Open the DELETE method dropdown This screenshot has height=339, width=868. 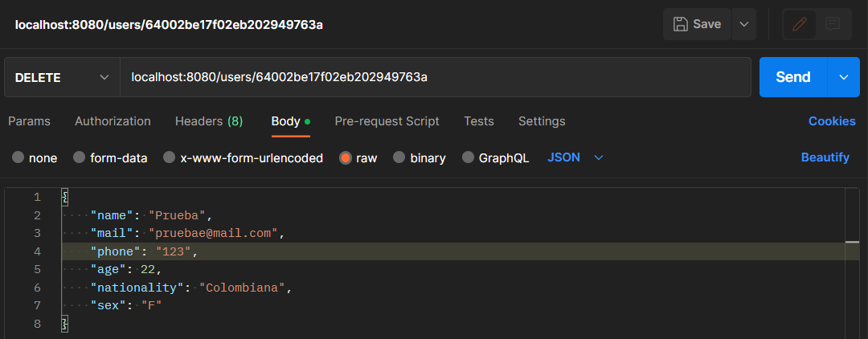[x=61, y=77]
